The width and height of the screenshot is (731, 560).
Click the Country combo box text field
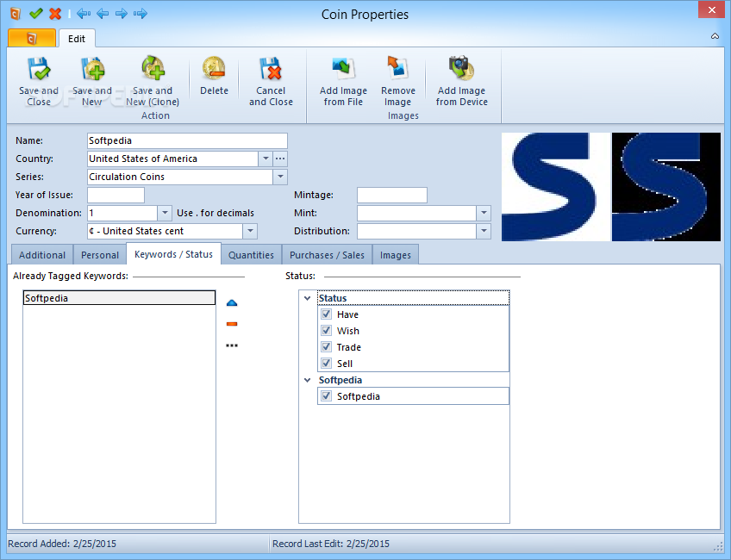point(173,159)
